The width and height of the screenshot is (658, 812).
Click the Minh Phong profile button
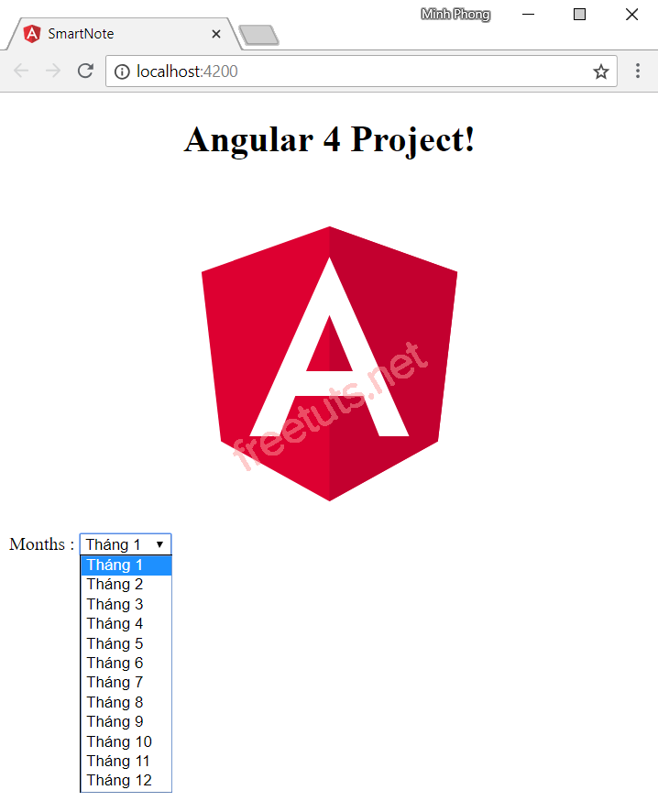[x=455, y=15]
